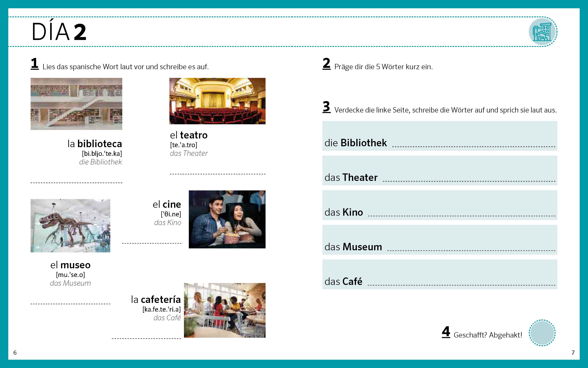Click the theater hall photo
This screenshot has height=368, width=588.
(x=217, y=101)
